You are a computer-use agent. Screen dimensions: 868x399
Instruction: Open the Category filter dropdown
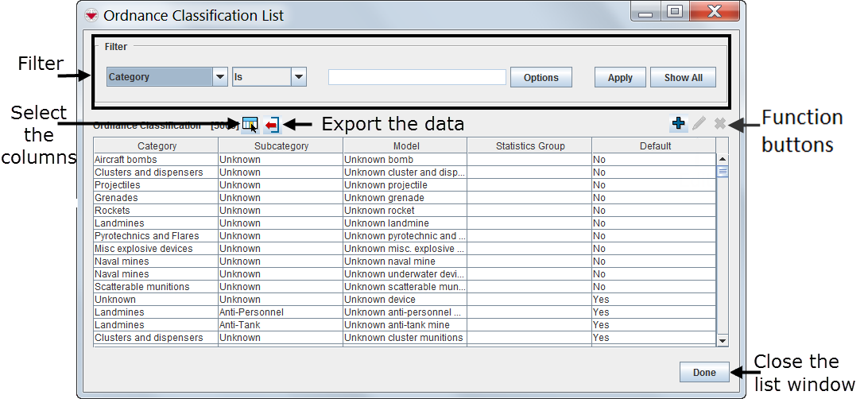click(x=220, y=77)
